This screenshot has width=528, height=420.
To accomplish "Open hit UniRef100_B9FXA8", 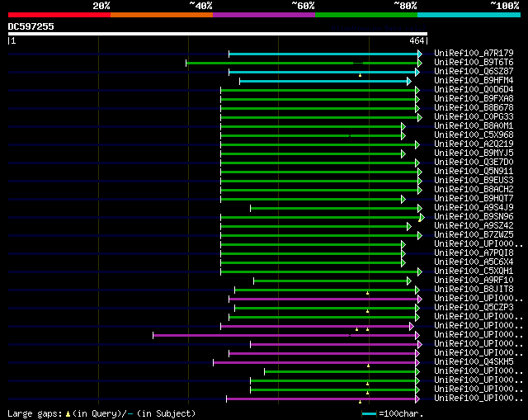I will coord(474,99).
